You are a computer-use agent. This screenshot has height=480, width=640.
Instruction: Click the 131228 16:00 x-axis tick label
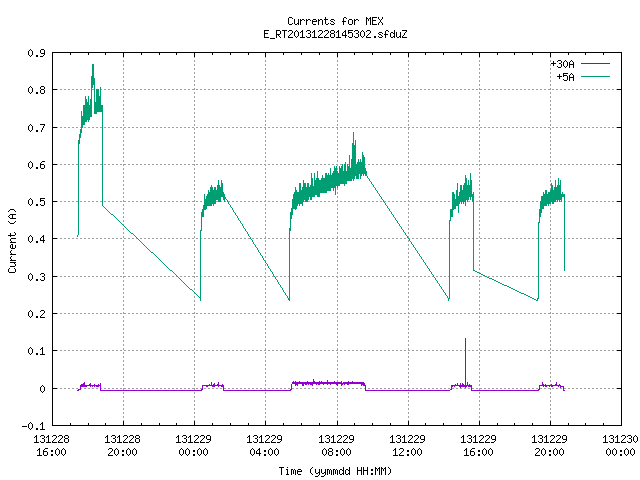coord(51,446)
